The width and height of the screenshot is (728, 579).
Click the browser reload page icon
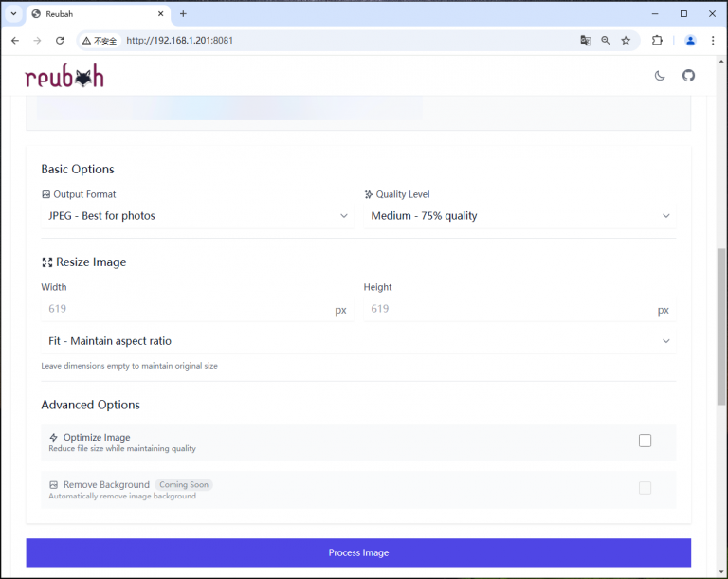pos(60,41)
